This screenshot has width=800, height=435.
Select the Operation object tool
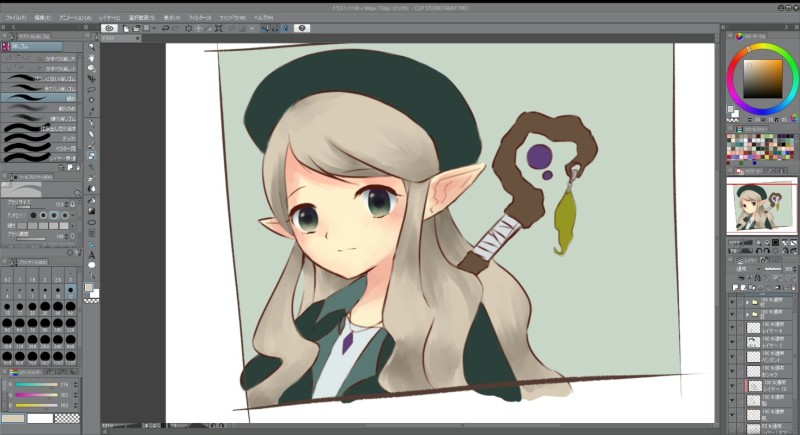tap(92, 68)
